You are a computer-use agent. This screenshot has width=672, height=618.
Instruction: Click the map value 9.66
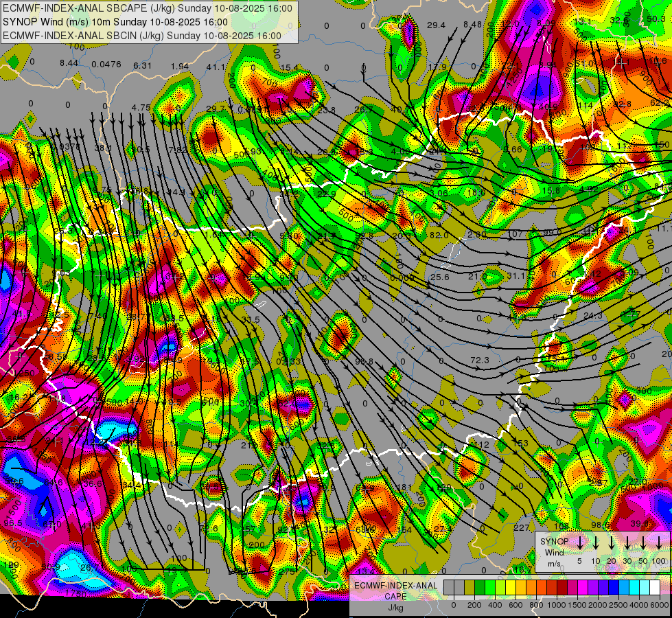click(x=513, y=149)
